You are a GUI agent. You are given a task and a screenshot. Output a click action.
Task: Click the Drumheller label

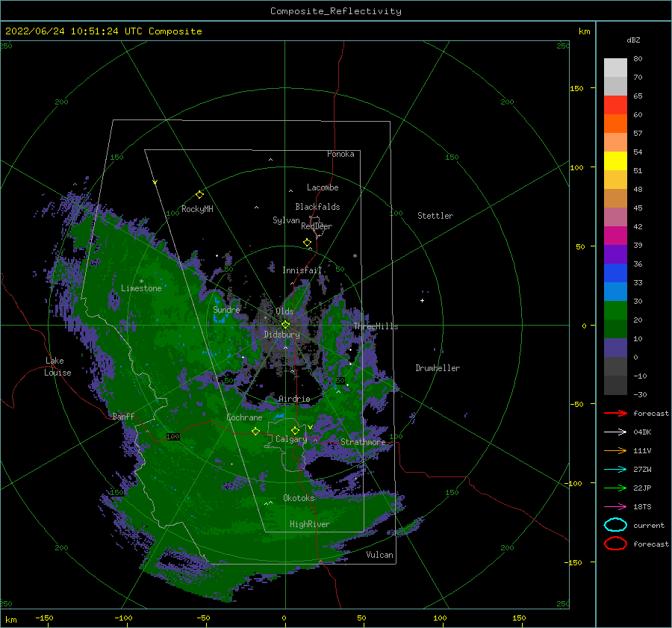(438, 368)
